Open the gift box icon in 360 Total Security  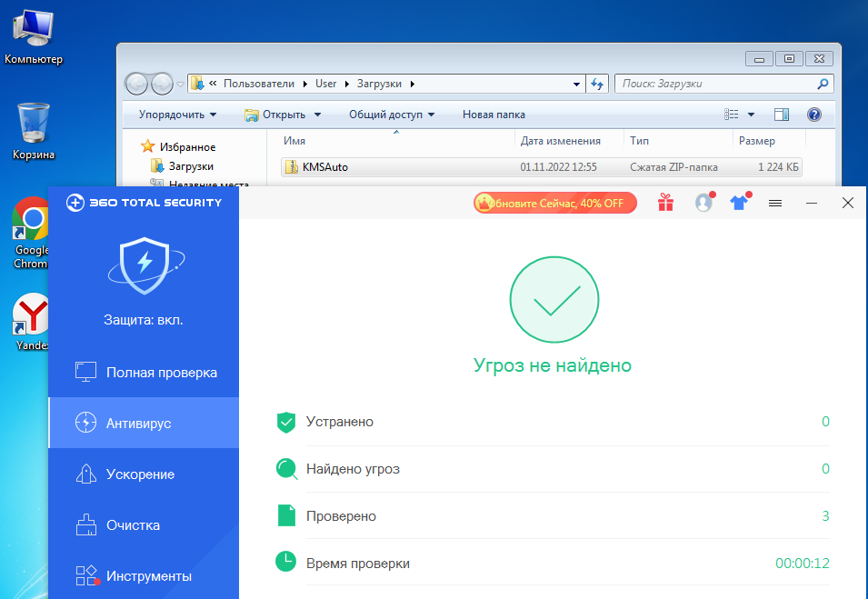point(665,204)
